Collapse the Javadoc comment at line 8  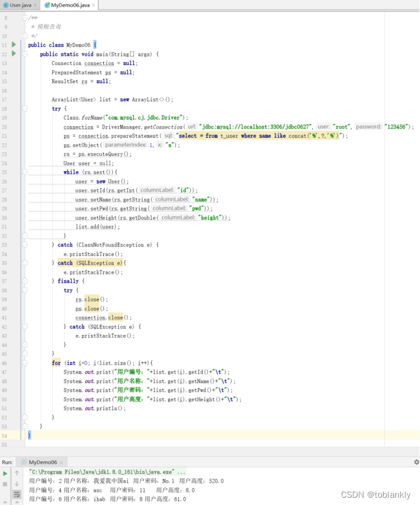point(25,18)
